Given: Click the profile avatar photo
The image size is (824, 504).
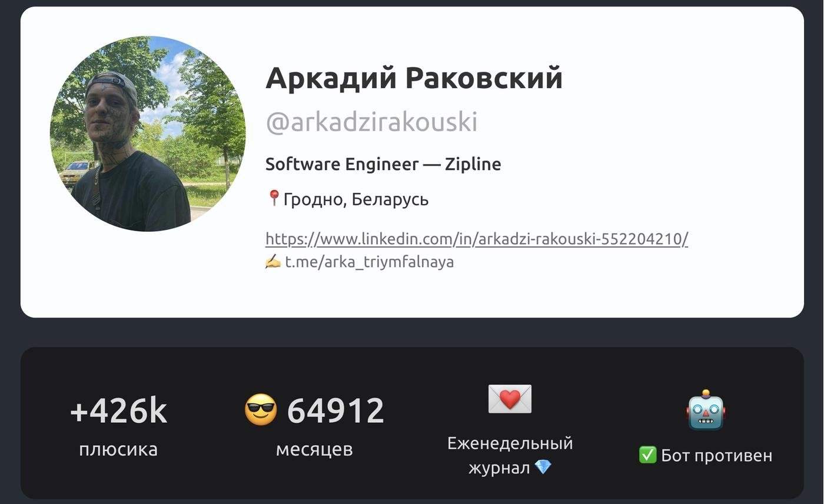Looking at the screenshot, I should [x=148, y=134].
